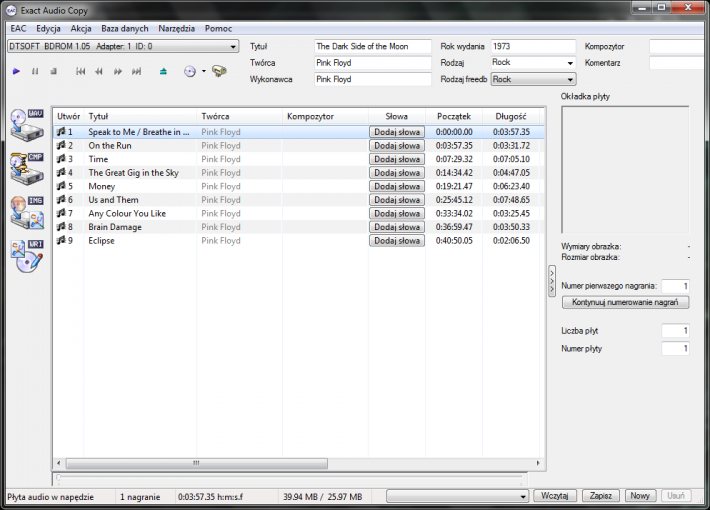Open the status bar profile dropdown
The image size is (710, 510).
[x=457, y=496]
